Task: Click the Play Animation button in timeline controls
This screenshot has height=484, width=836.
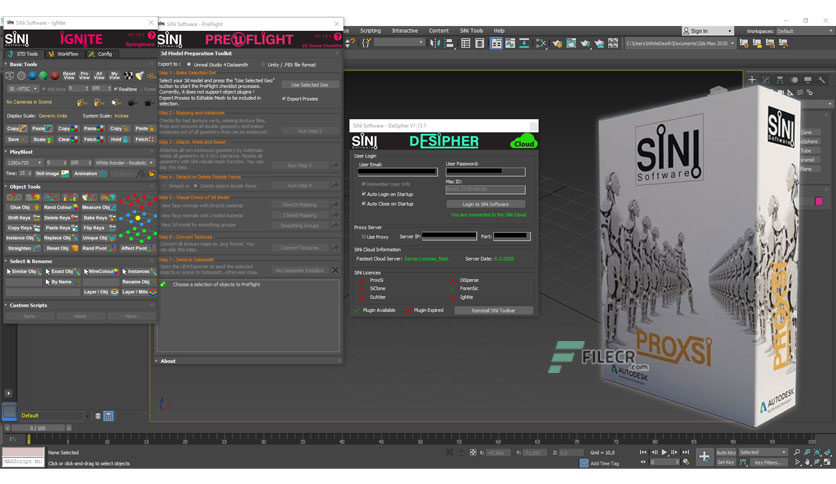Action: [x=664, y=452]
